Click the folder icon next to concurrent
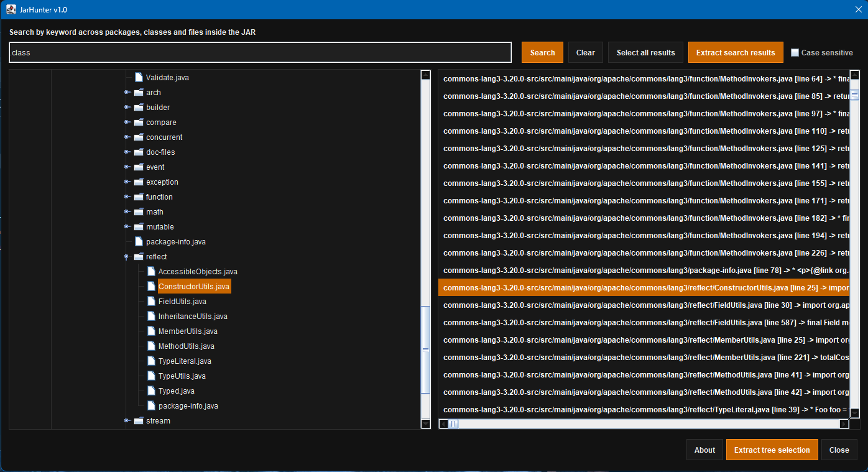 [x=138, y=137]
